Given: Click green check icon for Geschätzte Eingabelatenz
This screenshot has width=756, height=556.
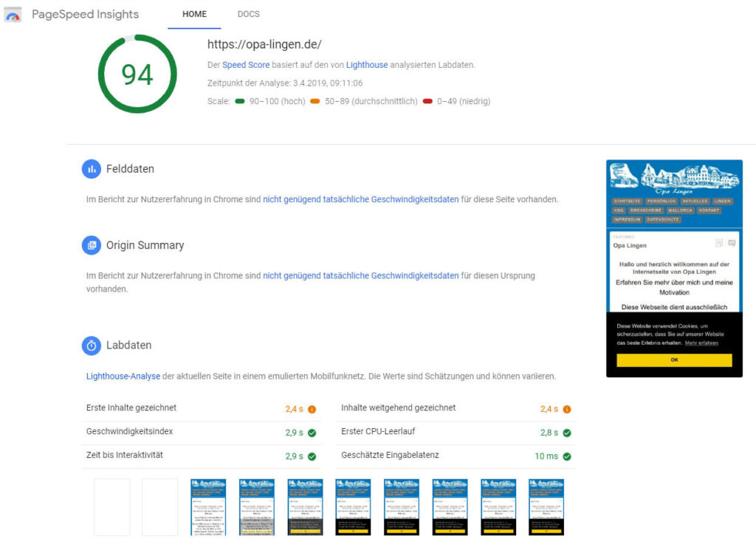Looking at the screenshot, I should 567,456.
